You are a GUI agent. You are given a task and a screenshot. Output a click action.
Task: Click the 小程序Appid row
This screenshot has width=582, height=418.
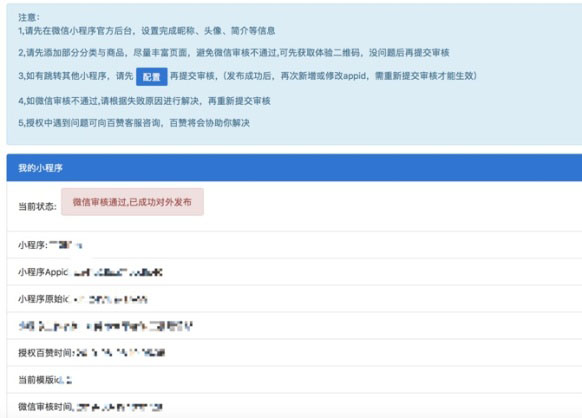point(294,272)
